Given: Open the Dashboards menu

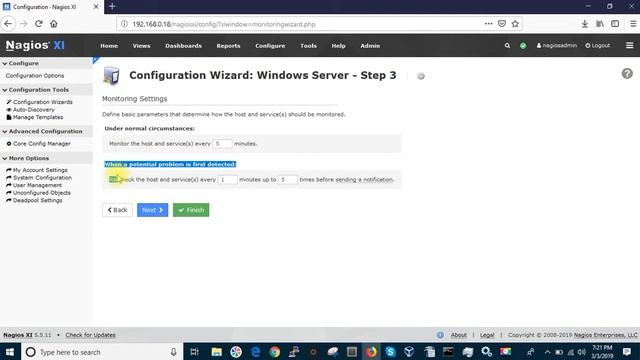Looking at the screenshot, I should point(183,46).
